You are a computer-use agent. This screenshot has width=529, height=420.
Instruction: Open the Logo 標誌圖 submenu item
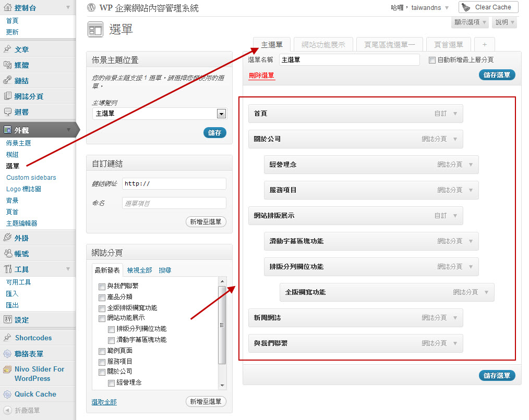pyautogui.click(x=23, y=189)
